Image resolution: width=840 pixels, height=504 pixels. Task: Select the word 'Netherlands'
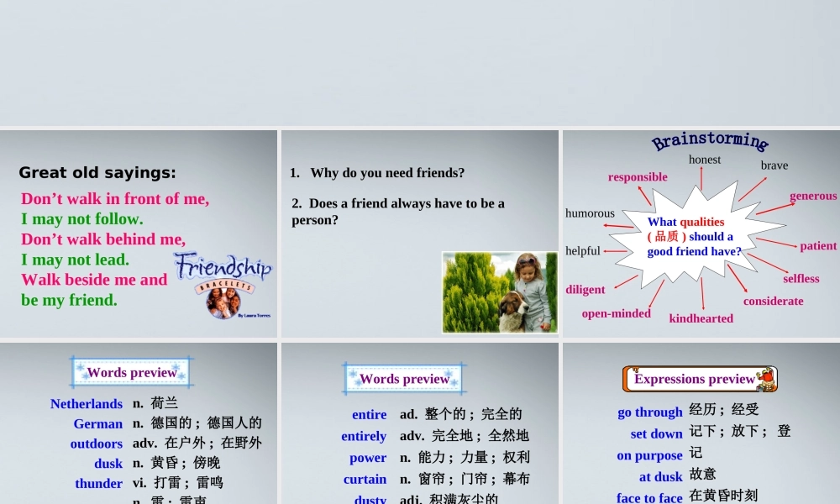87,404
